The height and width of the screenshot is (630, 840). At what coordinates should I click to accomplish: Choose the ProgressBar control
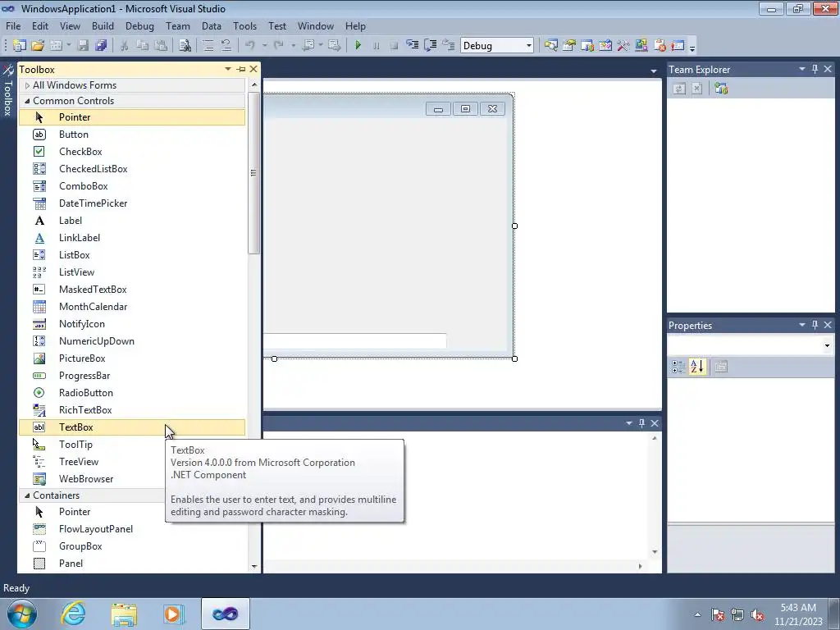click(132, 376)
